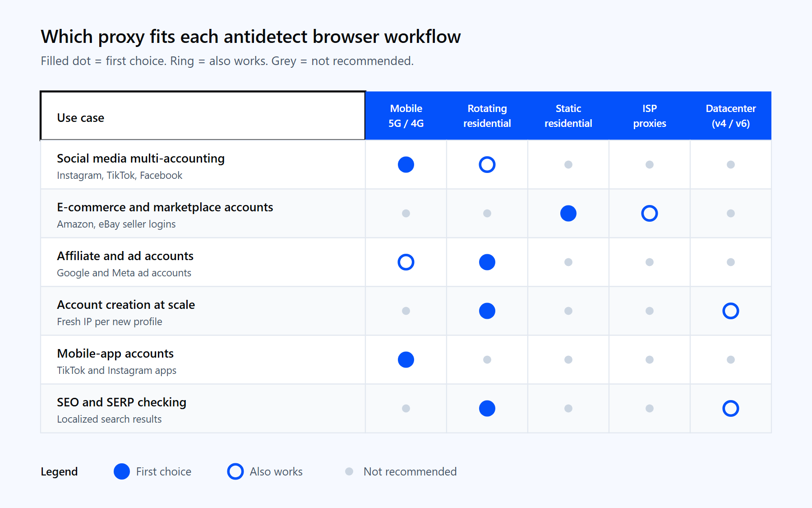Viewport: 812px width, 508px height.
Task: Click grey dot for Account creation under Mobile 5G / 4G
Action: coord(406,311)
